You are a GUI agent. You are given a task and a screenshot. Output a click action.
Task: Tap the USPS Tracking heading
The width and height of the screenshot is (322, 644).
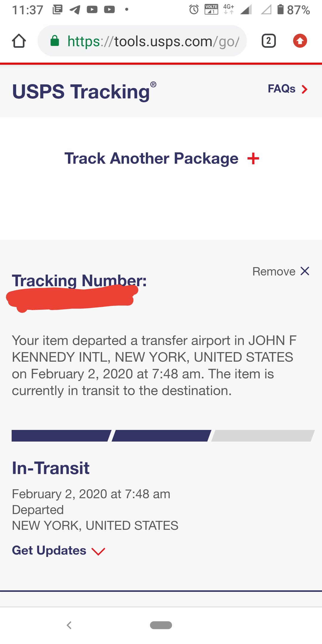pyautogui.click(x=81, y=92)
